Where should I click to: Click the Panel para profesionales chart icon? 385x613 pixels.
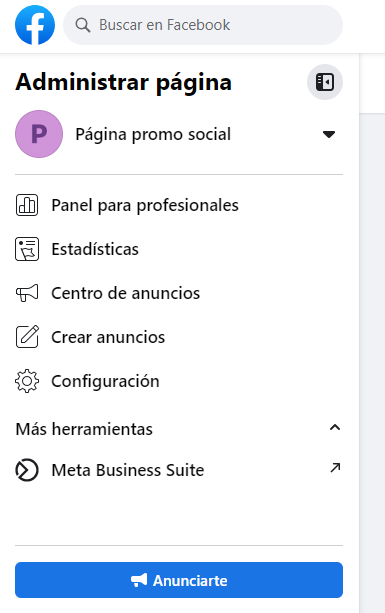coord(27,205)
